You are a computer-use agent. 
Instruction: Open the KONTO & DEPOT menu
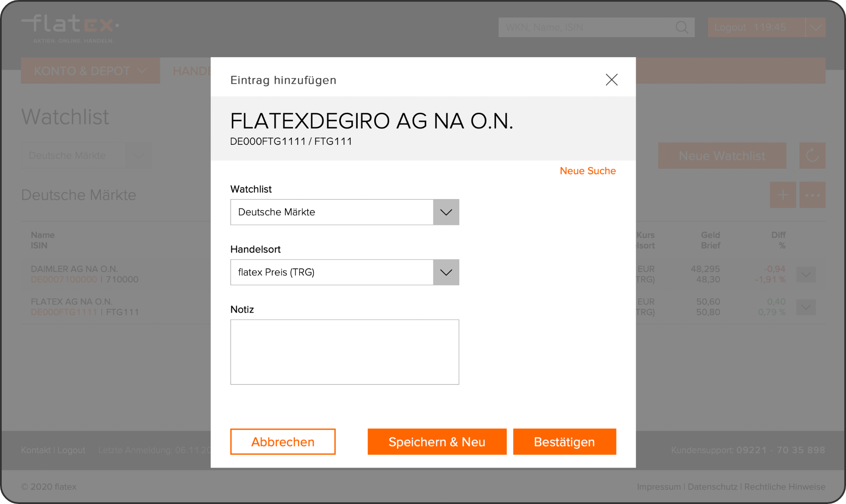[x=90, y=71]
